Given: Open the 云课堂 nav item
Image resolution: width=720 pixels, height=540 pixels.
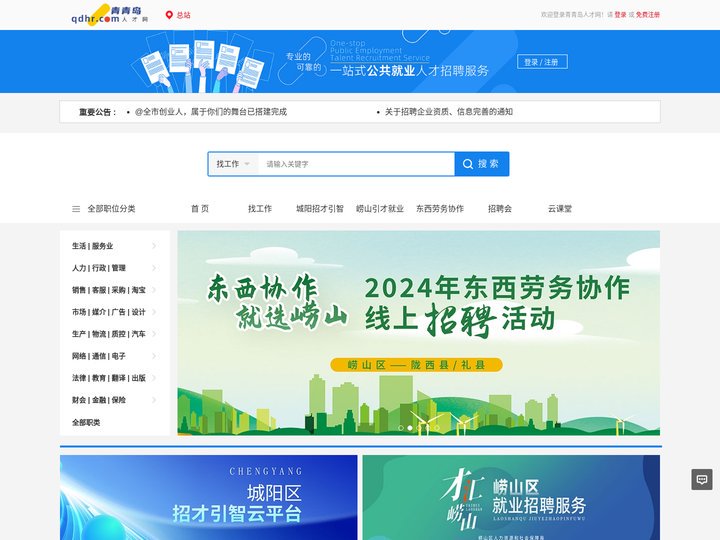Looking at the screenshot, I should tap(560, 209).
